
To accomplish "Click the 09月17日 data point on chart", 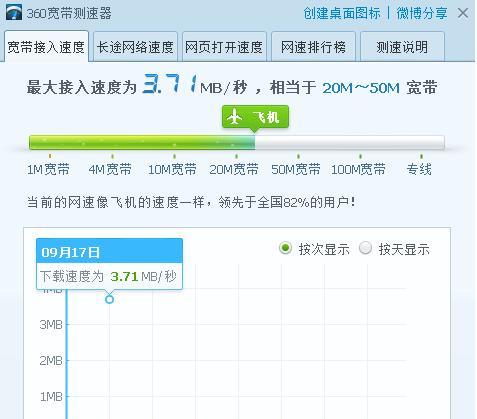I will (x=109, y=299).
